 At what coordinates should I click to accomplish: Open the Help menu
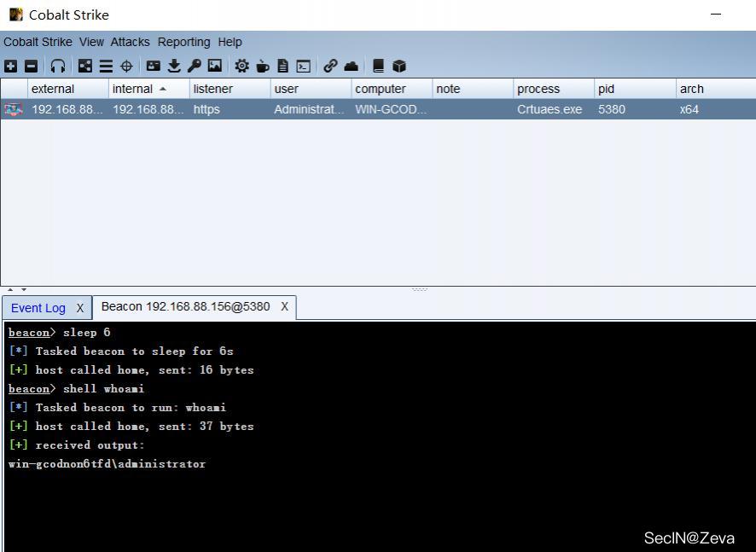230,42
